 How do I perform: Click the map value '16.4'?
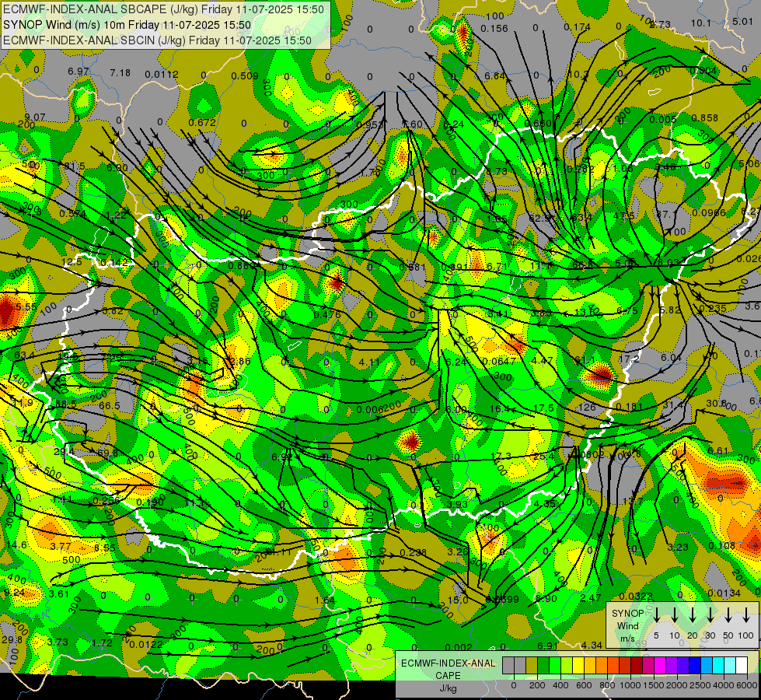[500, 409]
